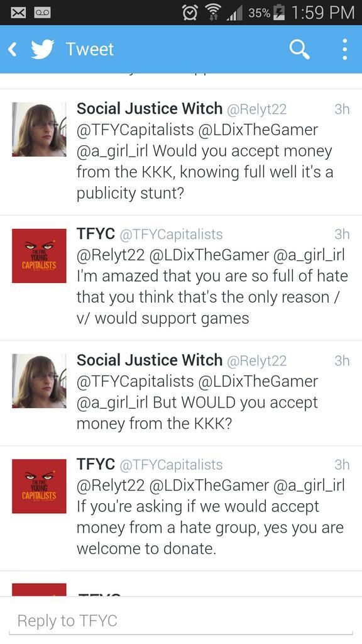Tap the battery charging icon
This screenshot has height=644, width=362.
coord(280,13)
